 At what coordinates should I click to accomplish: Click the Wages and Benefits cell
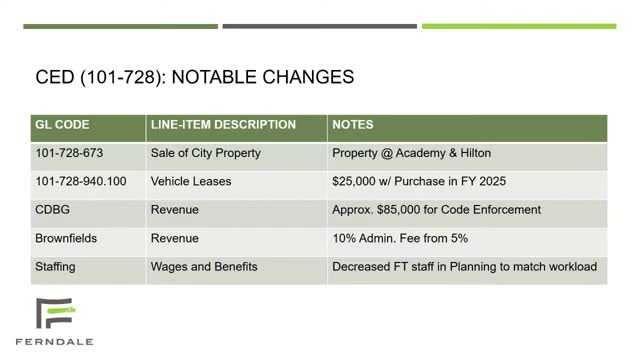[204, 267]
